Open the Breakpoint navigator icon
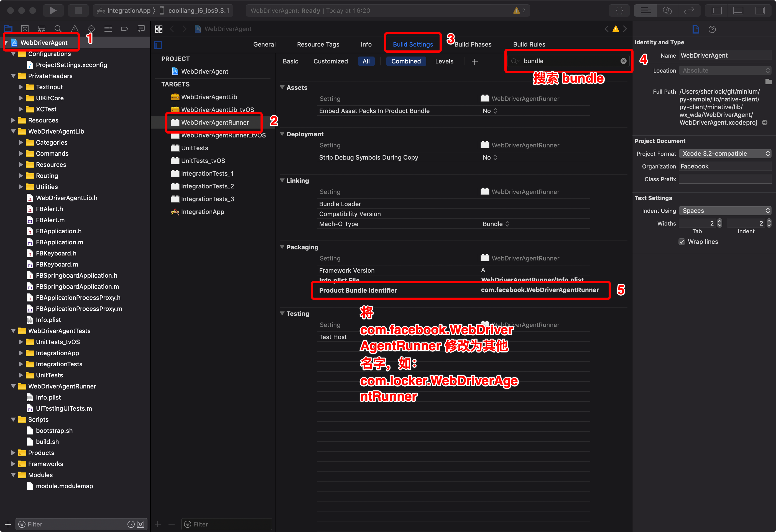The image size is (776, 532). (124, 29)
